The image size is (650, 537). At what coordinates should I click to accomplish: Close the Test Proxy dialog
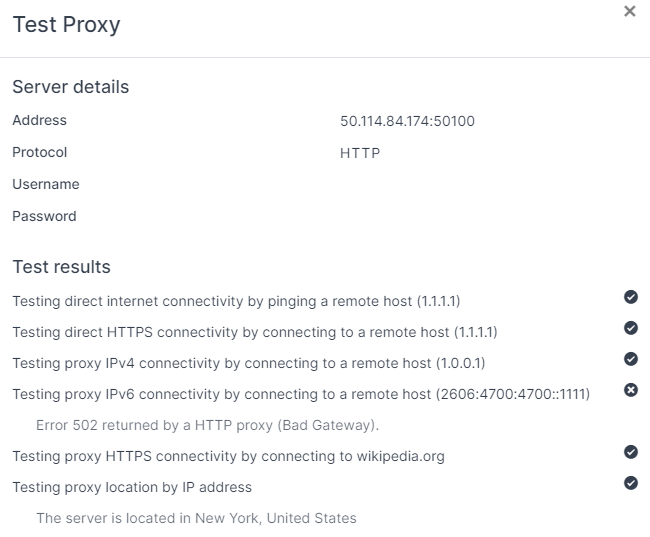(630, 11)
